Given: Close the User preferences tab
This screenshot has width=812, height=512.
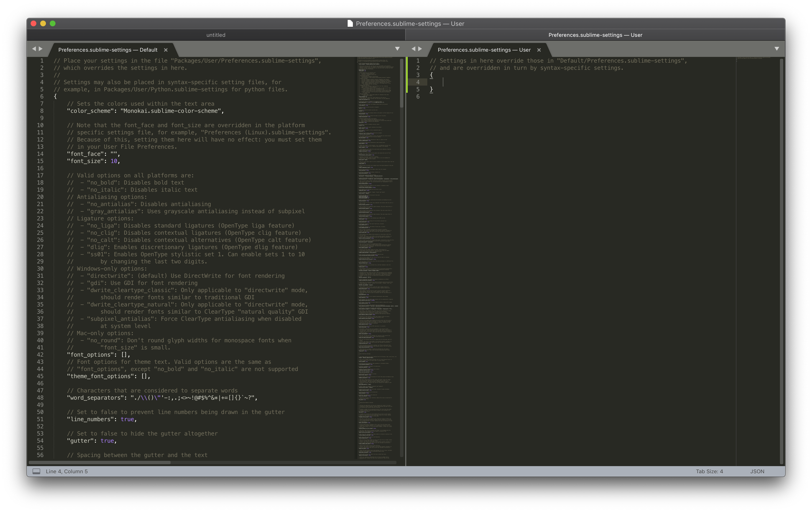Looking at the screenshot, I should pos(539,50).
